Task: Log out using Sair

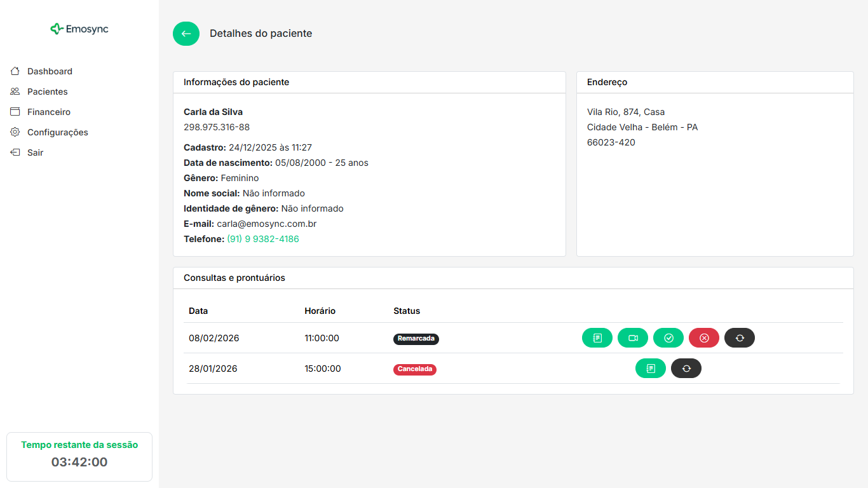Action: [35, 152]
